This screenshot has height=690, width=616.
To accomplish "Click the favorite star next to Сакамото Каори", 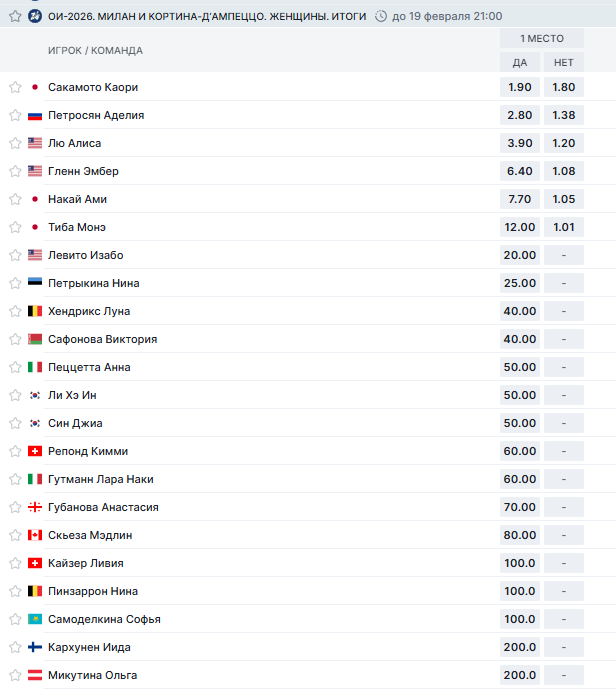I will (15, 87).
